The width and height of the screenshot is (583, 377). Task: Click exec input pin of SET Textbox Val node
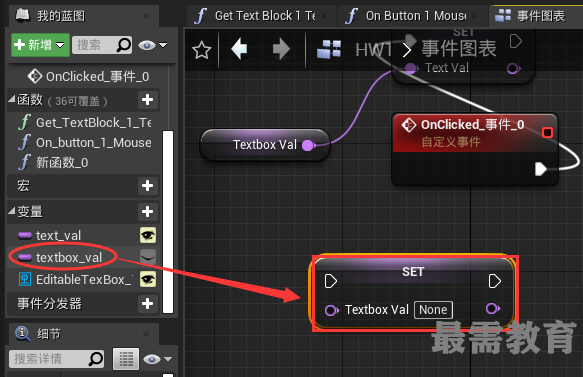331,281
